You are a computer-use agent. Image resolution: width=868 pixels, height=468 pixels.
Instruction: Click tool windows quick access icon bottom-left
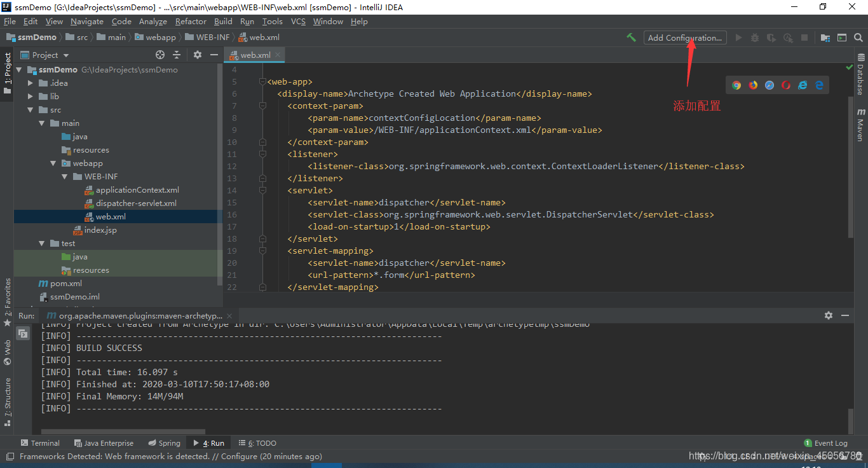pos(10,456)
